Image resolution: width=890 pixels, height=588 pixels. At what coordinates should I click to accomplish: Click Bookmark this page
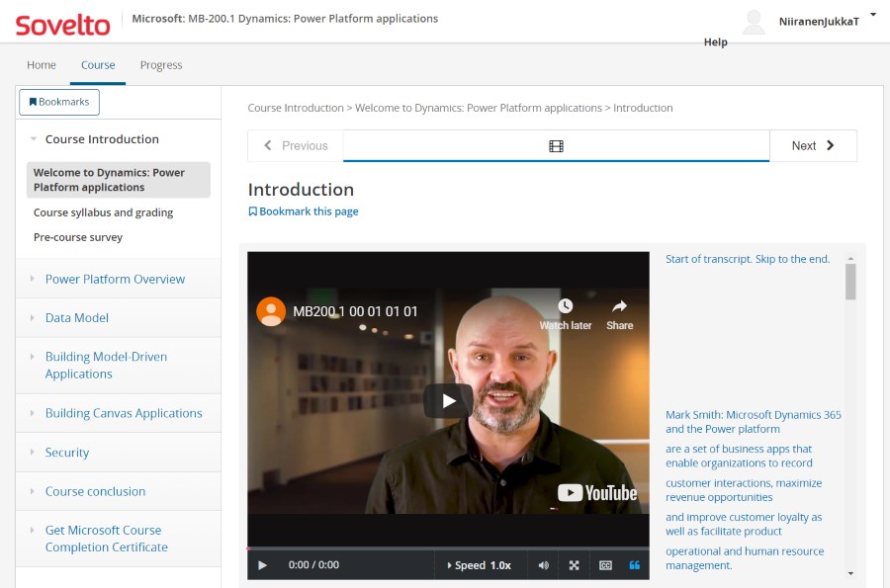tap(304, 211)
